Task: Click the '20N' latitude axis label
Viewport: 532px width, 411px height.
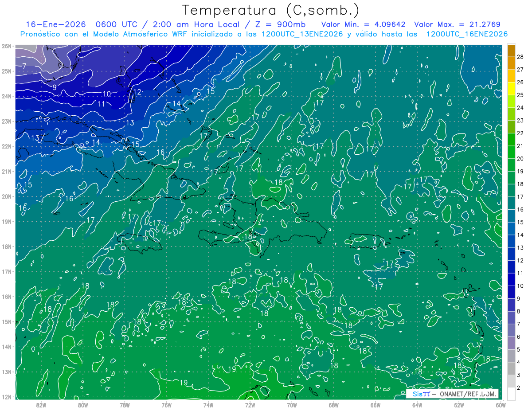Action: (x=7, y=196)
